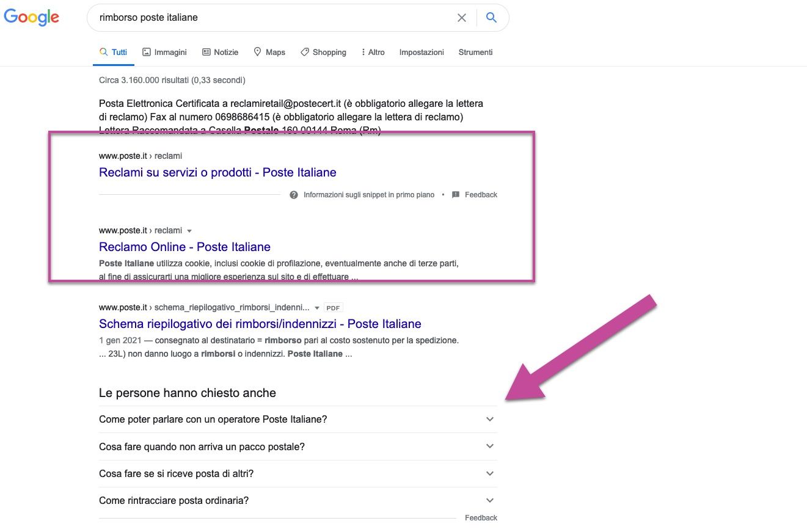Switch to the Immagini tab
Viewport: 807px width, 532px height.
pos(164,53)
